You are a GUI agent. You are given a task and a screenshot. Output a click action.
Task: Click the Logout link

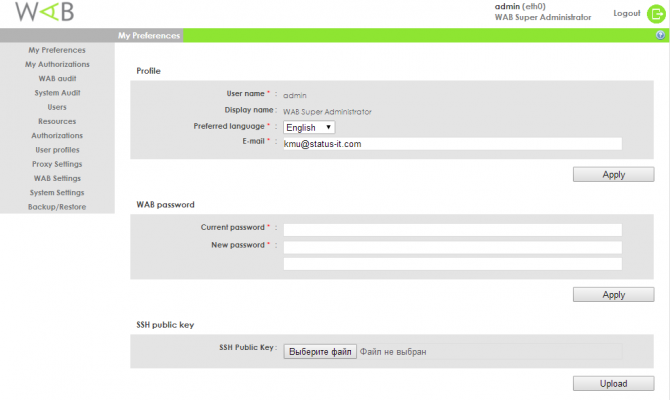coord(627,13)
